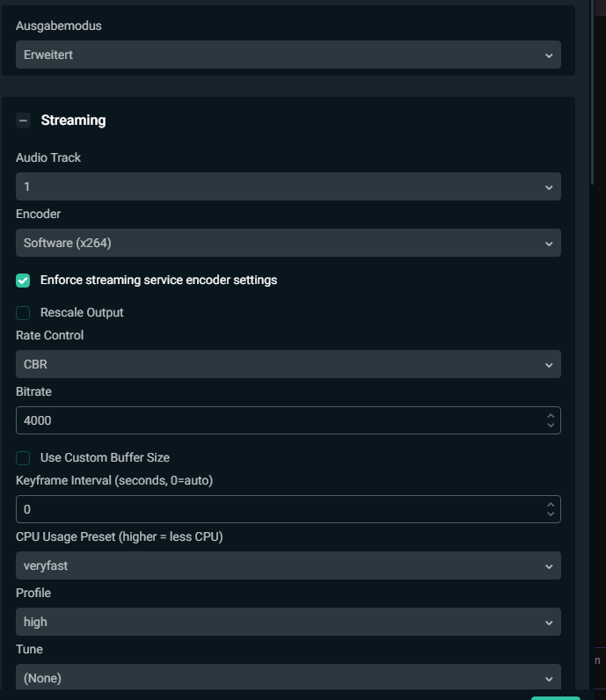Open the CPU Usage Preset dropdown

[x=288, y=565]
